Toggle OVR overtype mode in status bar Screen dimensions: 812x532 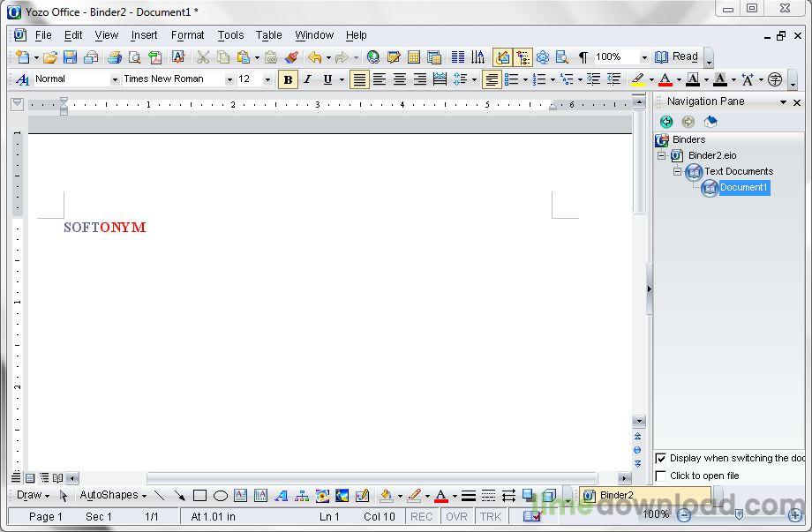(456, 516)
